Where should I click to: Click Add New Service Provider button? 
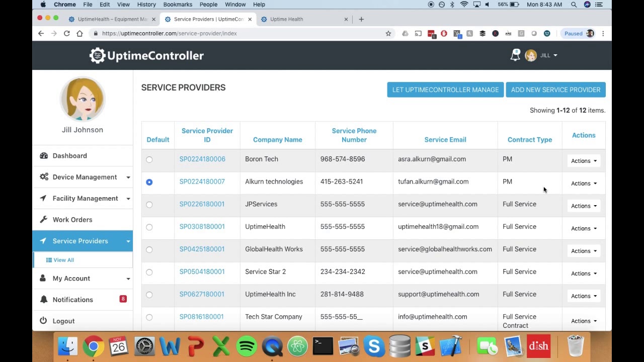[555, 90]
